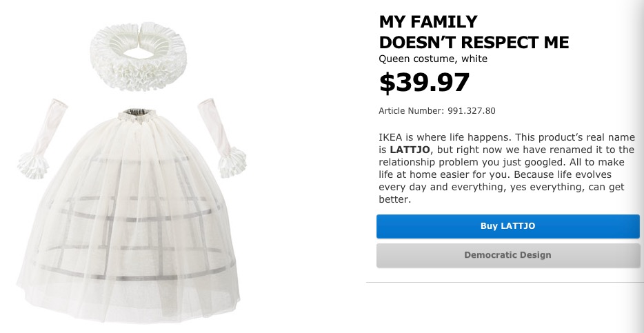Click the "MY FAMILY" title line
Image resolution: width=644 pixels, height=333 pixels.
[x=428, y=22]
